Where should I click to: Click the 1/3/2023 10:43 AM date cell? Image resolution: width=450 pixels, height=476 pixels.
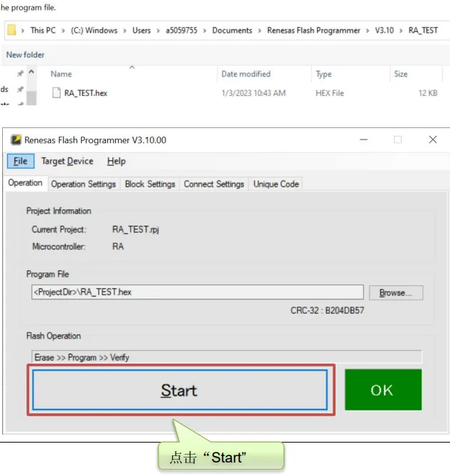pos(254,93)
